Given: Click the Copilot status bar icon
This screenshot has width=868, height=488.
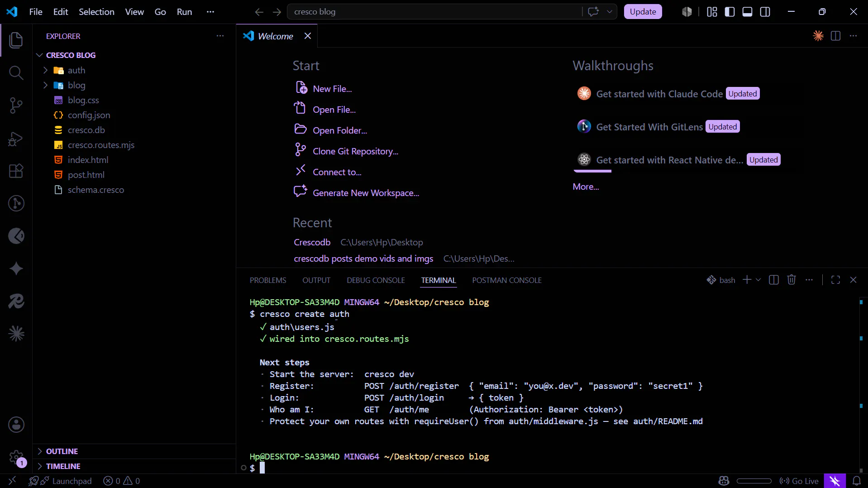Looking at the screenshot, I should (724, 481).
